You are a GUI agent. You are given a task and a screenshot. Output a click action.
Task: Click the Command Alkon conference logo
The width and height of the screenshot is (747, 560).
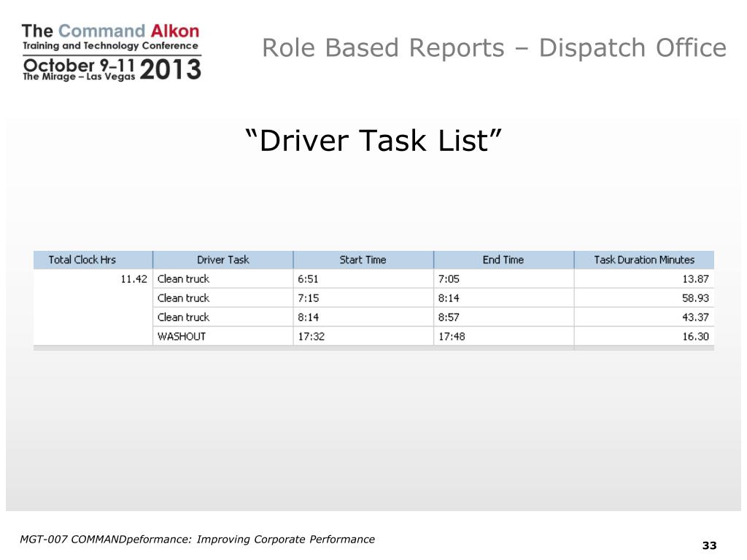point(112,52)
